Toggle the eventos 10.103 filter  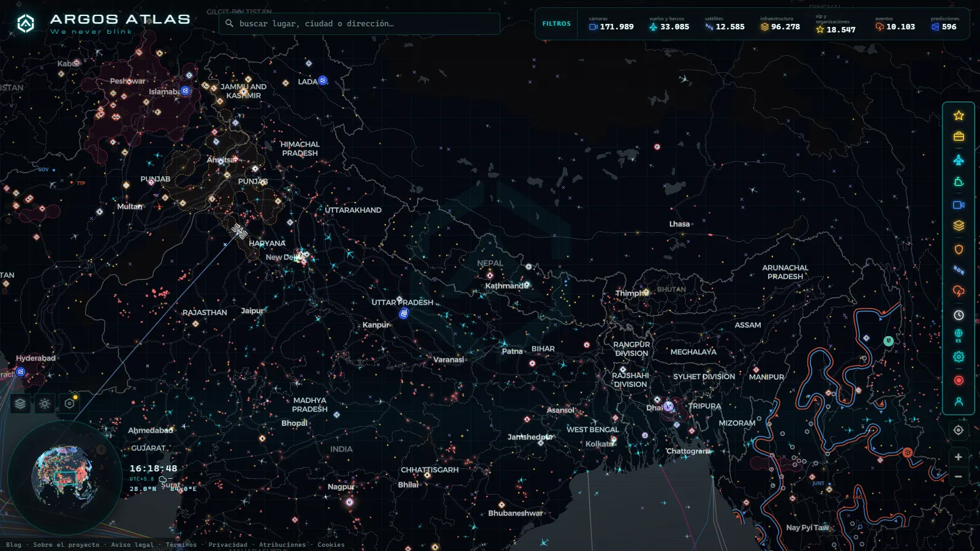pyautogui.click(x=895, y=24)
